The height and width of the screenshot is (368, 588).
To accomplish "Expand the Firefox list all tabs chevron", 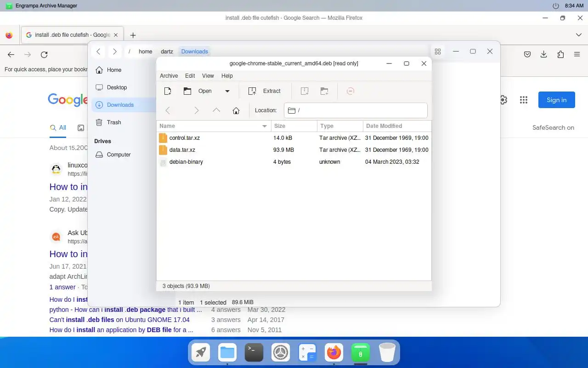I will [x=579, y=35].
